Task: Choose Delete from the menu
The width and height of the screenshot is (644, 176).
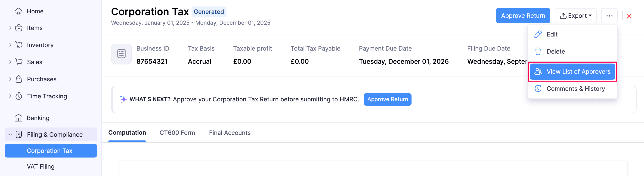Action: click(x=555, y=52)
